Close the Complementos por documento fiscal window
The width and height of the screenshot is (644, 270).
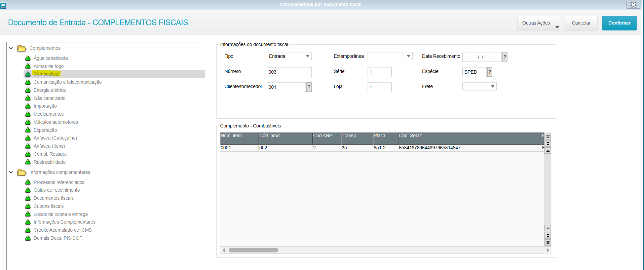(x=633, y=5)
